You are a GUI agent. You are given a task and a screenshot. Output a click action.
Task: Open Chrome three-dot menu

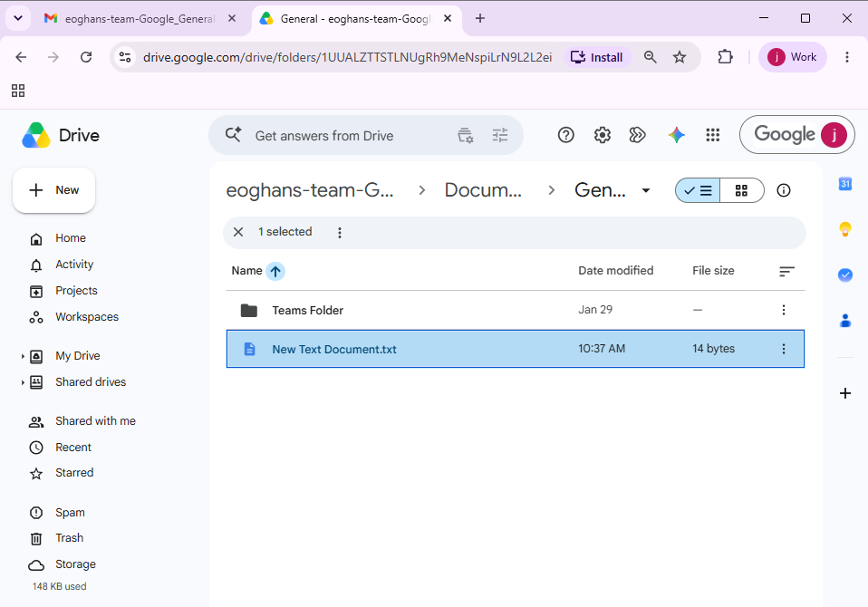pos(847,57)
